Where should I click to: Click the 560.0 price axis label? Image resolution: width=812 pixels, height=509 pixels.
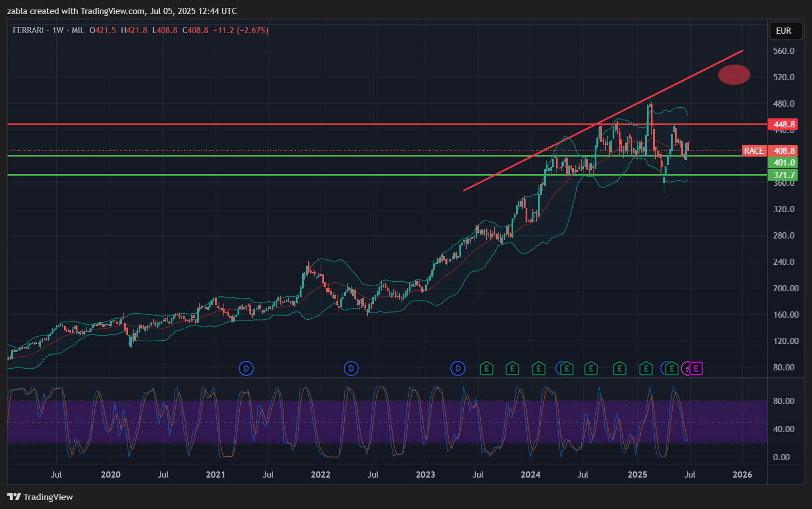784,51
